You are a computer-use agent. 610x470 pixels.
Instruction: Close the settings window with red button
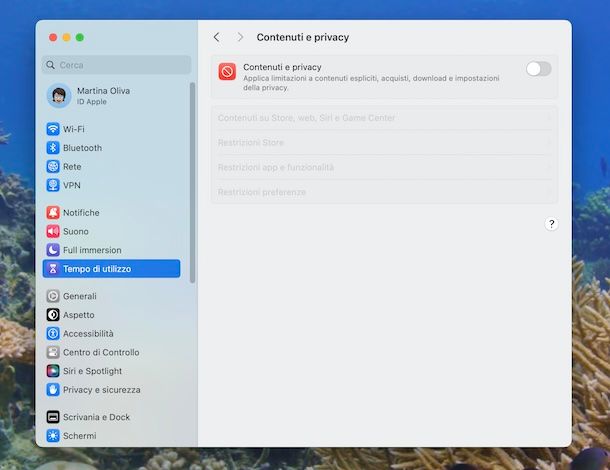(x=53, y=37)
